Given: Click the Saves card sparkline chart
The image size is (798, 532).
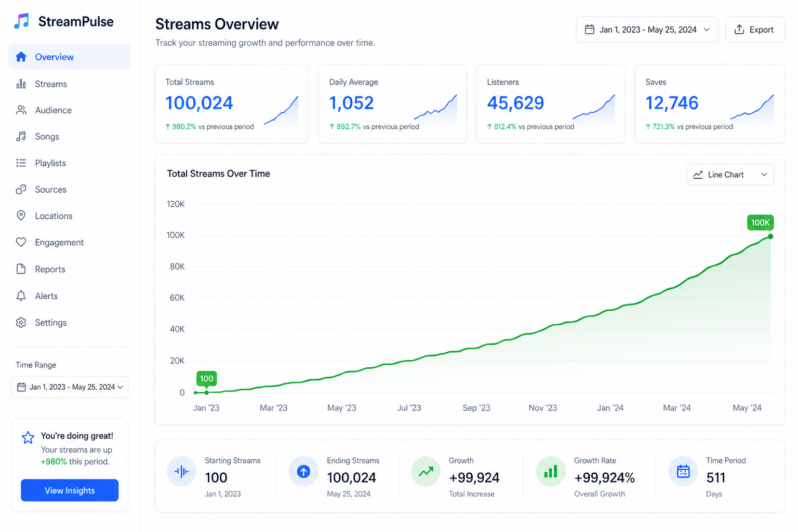Looking at the screenshot, I should (752, 108).
